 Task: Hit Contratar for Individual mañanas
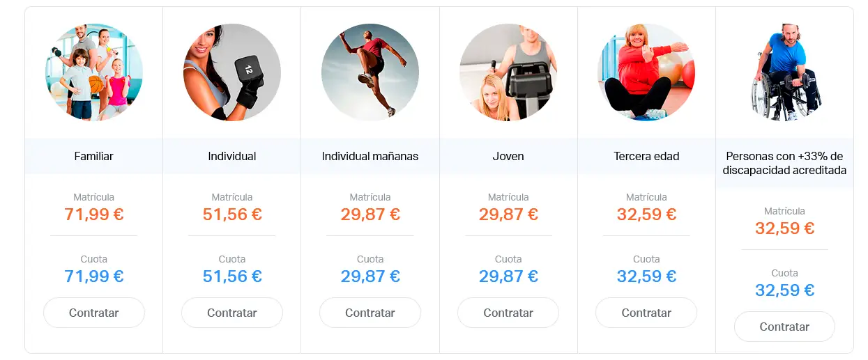(x=370, y=313)
